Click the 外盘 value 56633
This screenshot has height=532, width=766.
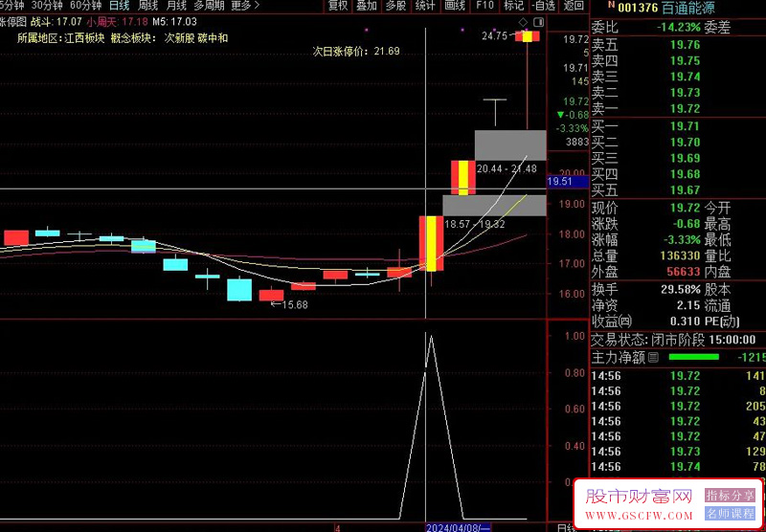[684, 272]
